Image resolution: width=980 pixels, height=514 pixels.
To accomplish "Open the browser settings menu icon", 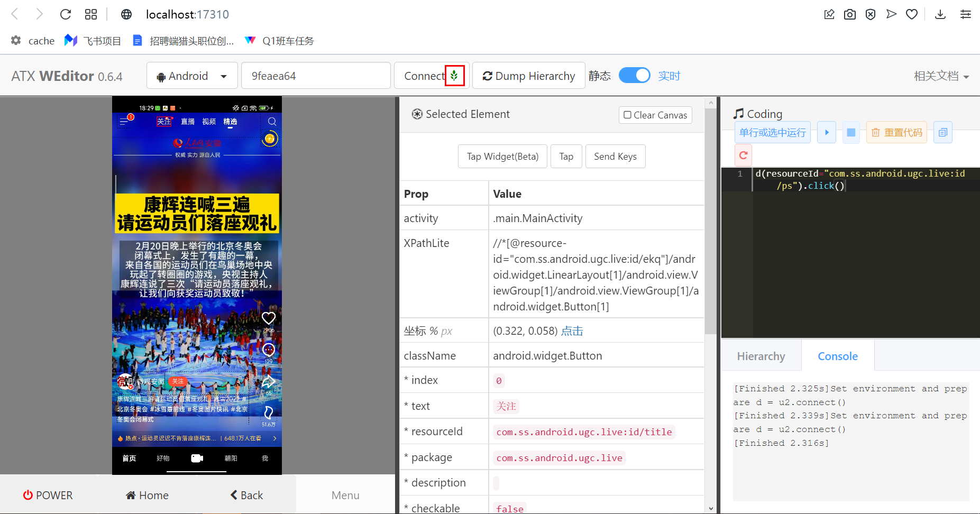I will pyautogui.click(x=966, y=14).
